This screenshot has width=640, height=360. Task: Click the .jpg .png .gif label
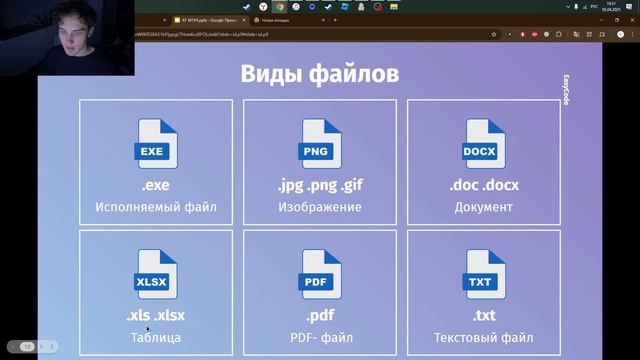coord(320,185)
